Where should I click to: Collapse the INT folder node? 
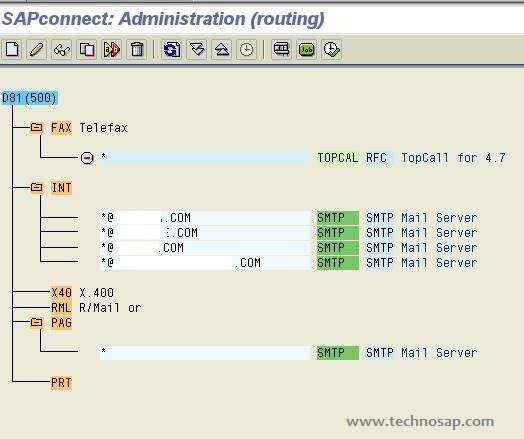36,187
